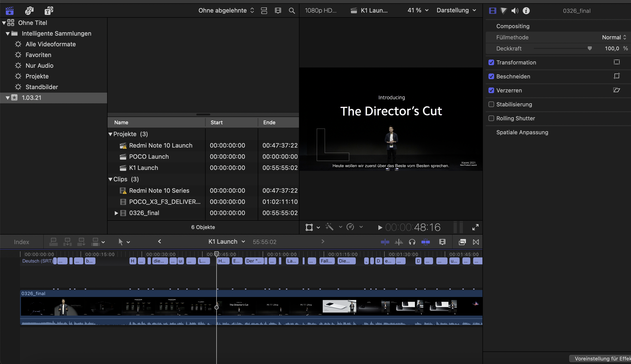Uncheck the Beschneiden checkbox

click(491, 76)
